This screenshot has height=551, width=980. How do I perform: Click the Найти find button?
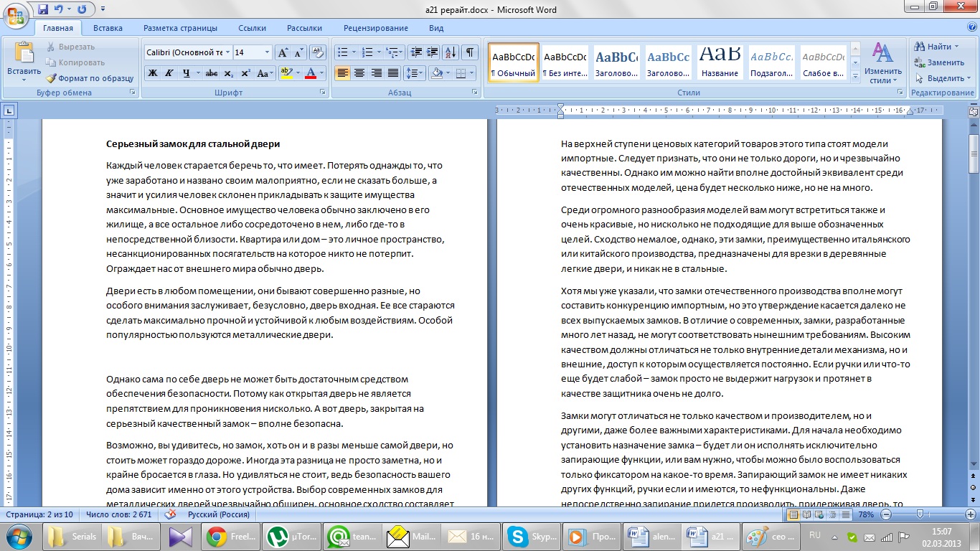(x=937, y=47)
